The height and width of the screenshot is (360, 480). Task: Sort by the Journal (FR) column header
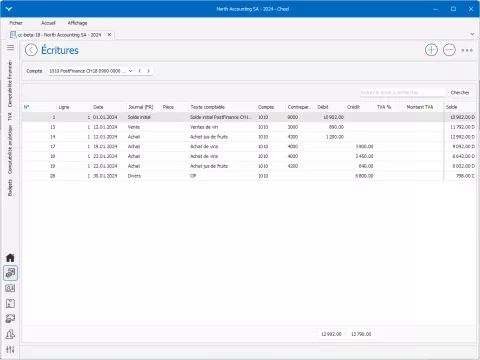pos(144,107)
